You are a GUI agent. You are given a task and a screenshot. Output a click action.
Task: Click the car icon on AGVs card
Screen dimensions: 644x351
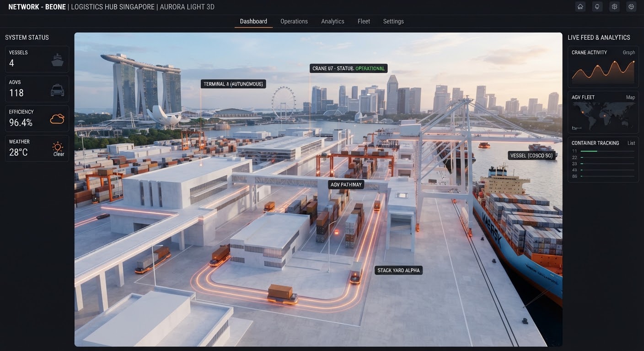coord(57,90)
